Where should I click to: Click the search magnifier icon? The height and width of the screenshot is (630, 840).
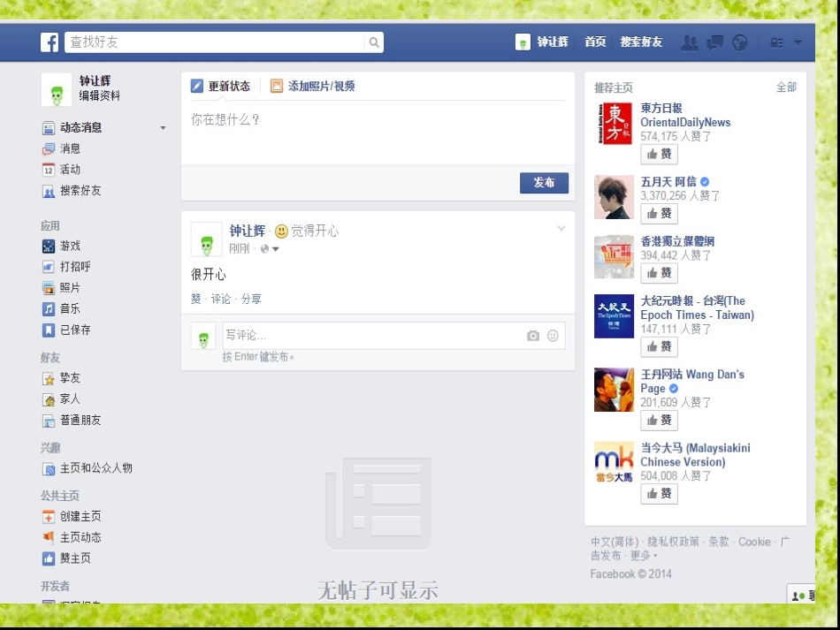374,42
